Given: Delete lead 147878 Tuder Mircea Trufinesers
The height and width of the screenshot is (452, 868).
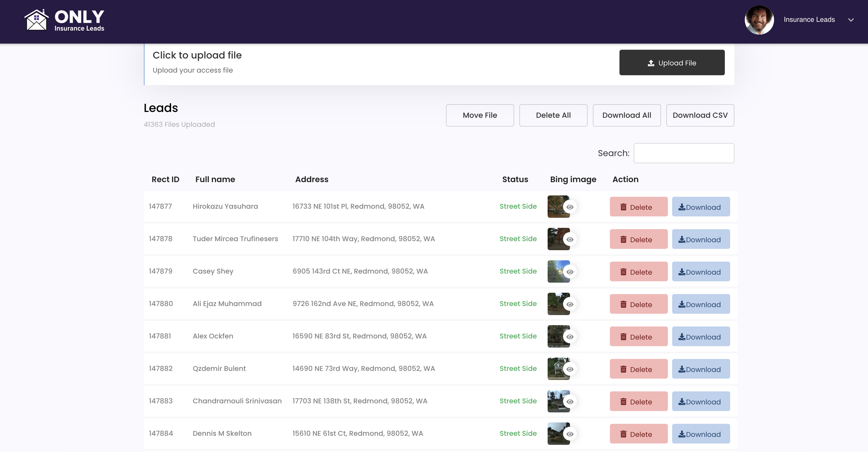Looking at the screenshot, I should 639,239.
